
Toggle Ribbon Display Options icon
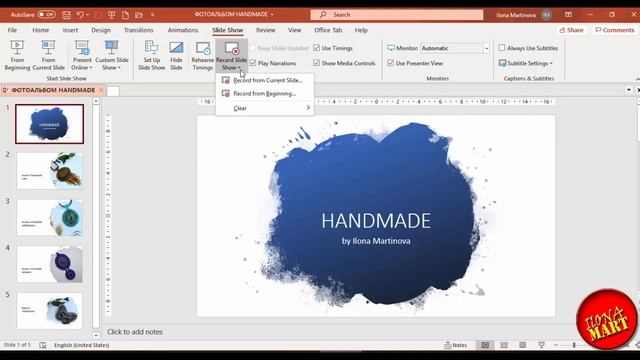[568, 15]
